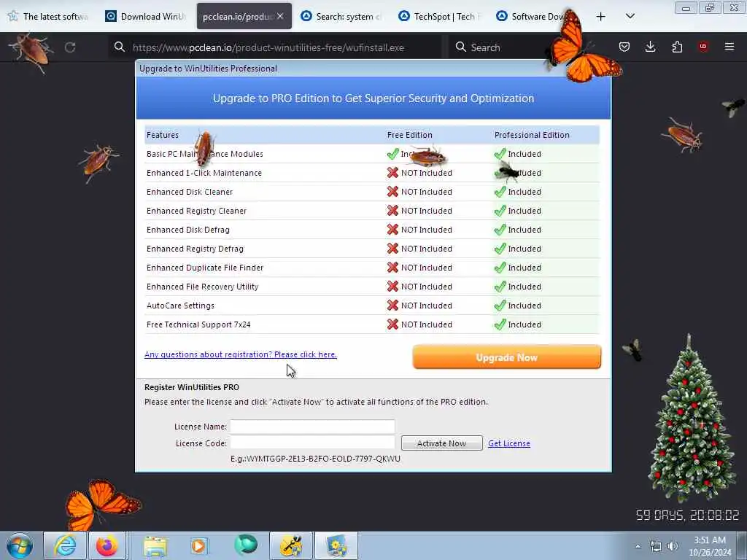Open the registration questions link

click(x=241, y=354)
